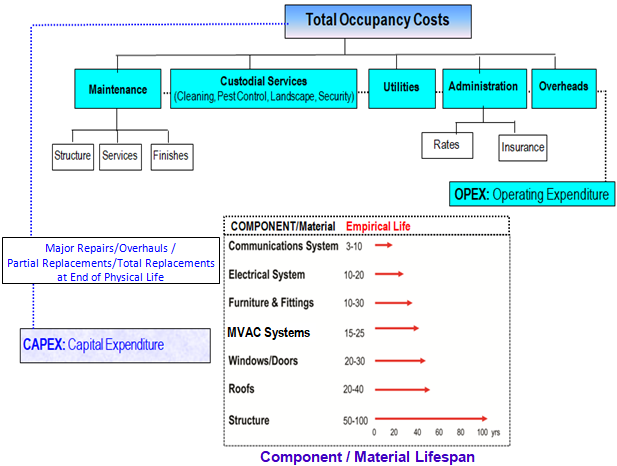Click the Communications System red arrow

[x=384, y=245]
